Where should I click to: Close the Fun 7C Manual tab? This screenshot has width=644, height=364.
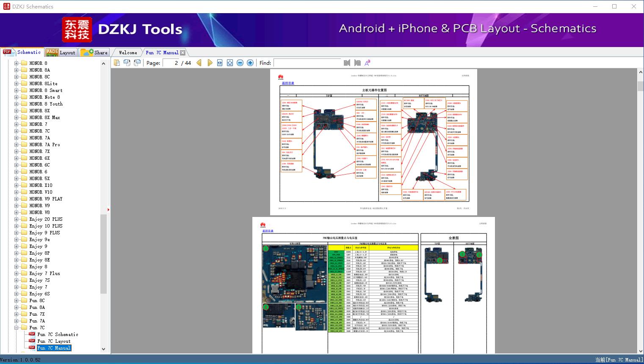(x=182, y=53)
